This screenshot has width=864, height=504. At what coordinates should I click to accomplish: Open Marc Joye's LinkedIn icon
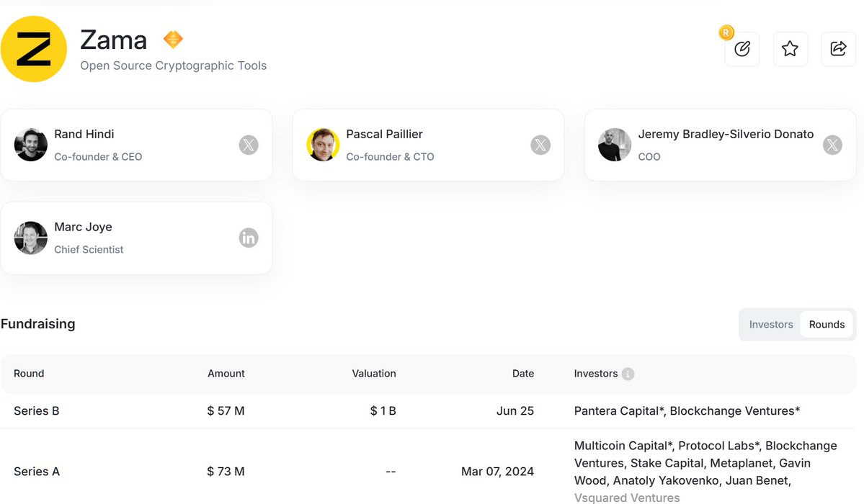point(249,238)
